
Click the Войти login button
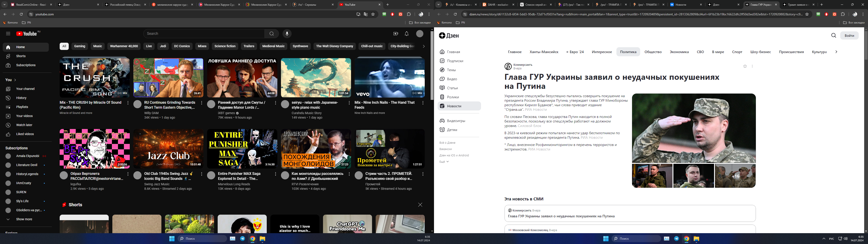(849, 35)
